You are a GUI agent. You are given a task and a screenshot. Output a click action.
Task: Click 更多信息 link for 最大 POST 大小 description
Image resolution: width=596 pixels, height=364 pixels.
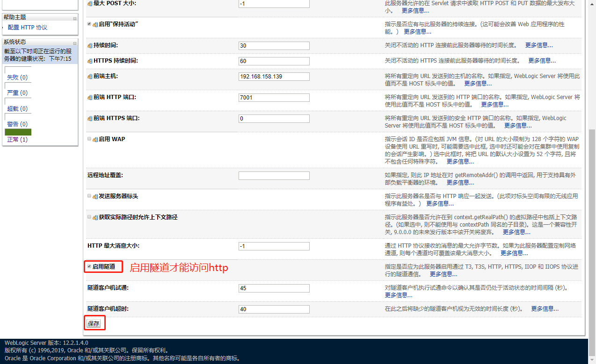click(x=415, y=11)
